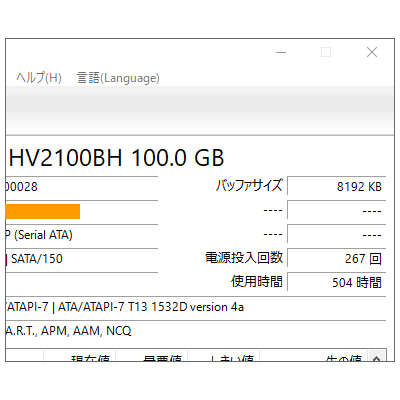Viewport: 400px width, 400px height.
Task: Click the 電源投入回数 label
Action: pyautogui.click(x=244, y=258)
